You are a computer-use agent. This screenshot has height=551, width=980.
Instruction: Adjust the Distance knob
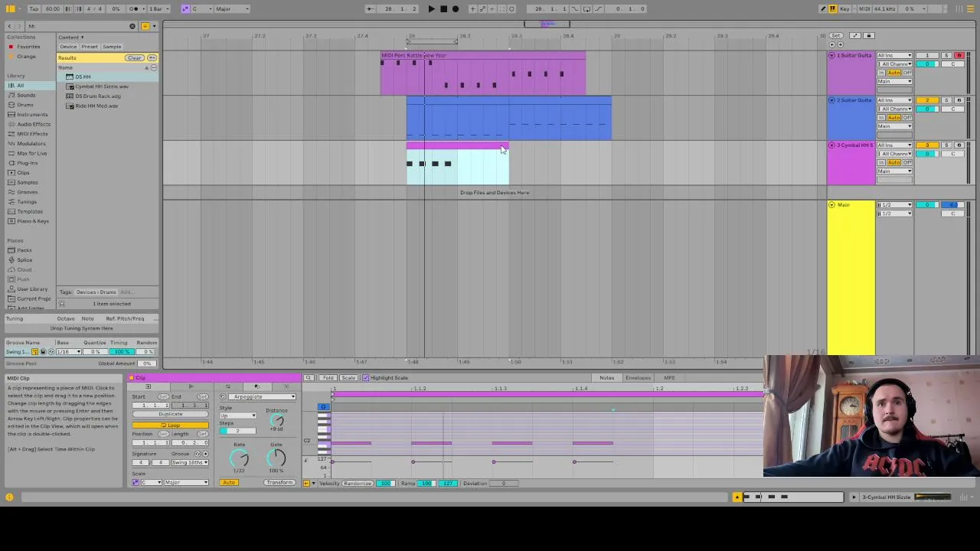click(277, 421)
